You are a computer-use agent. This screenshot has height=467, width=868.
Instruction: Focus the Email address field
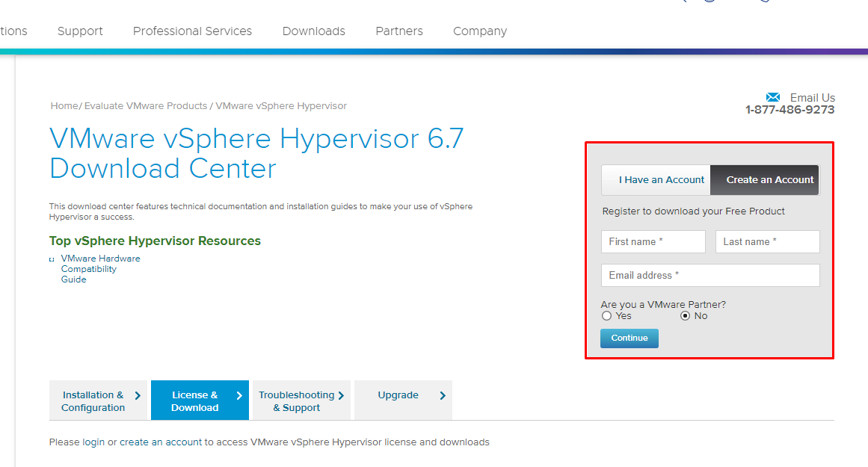click(710, 275)
